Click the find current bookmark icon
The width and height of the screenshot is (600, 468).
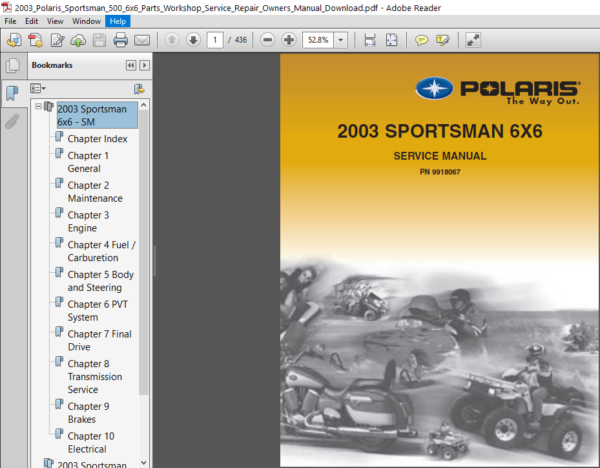(x=139, y=89)
